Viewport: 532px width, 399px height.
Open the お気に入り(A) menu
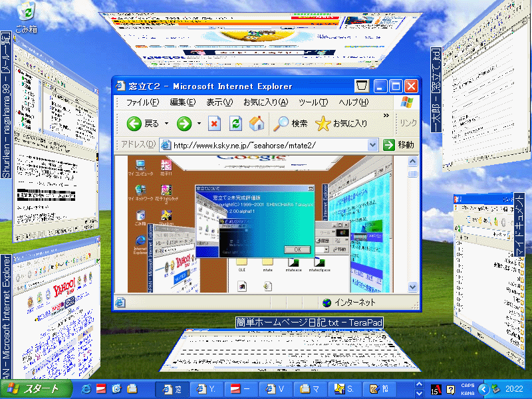point(265,102)
